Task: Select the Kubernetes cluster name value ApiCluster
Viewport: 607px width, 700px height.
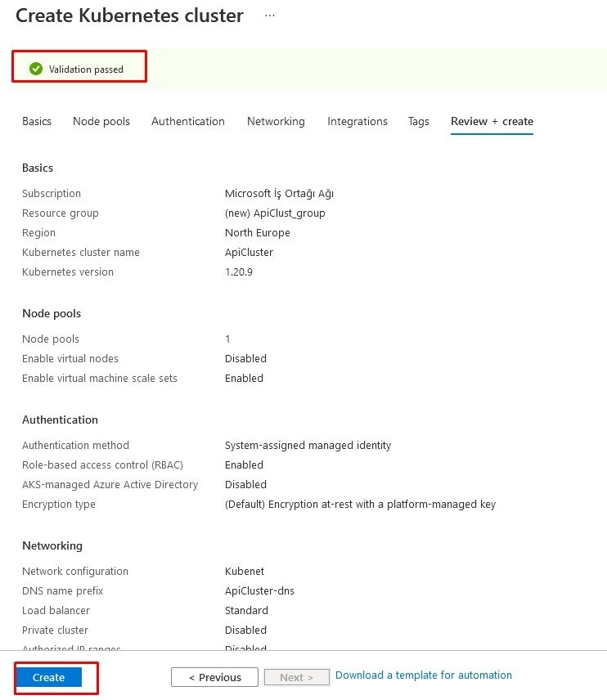Action: coord(249,252)
